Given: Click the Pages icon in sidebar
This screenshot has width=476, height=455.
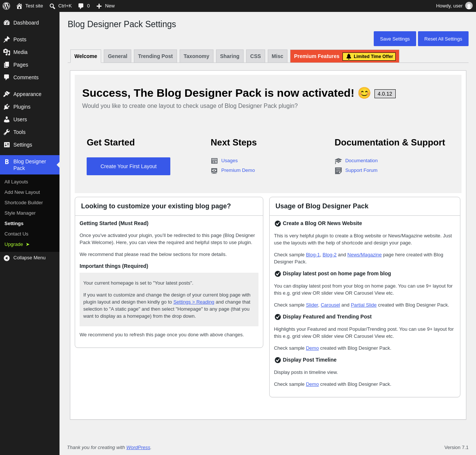Looking at the screenshot, I should click(x=7, y=65).
